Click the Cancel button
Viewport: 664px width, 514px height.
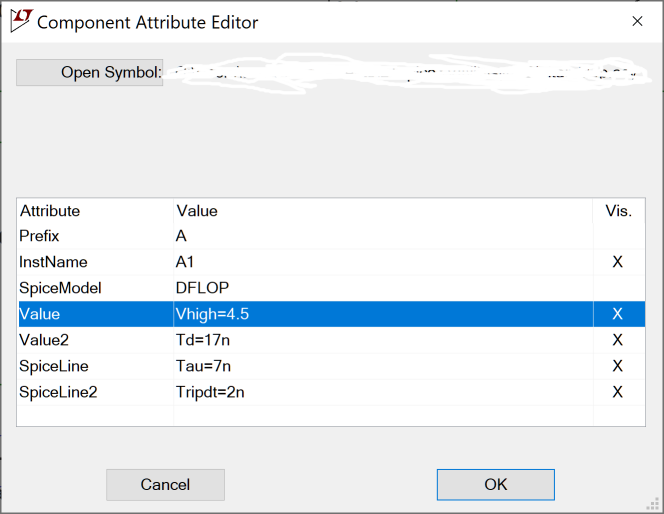[x=165, y=484]
